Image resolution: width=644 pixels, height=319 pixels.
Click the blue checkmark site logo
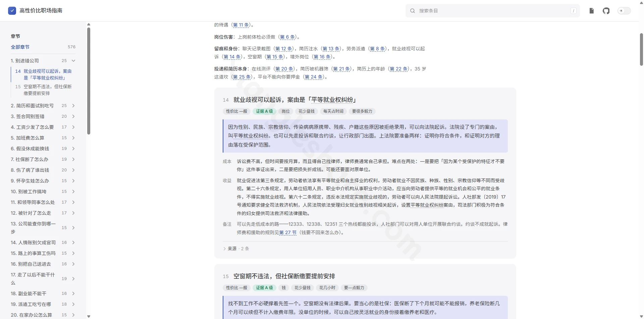pos(12,11)
